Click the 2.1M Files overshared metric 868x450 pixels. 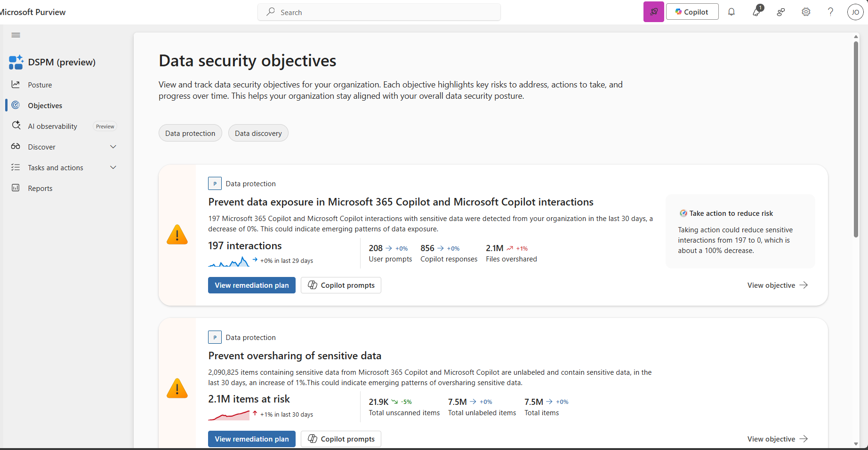pos(511,253)
